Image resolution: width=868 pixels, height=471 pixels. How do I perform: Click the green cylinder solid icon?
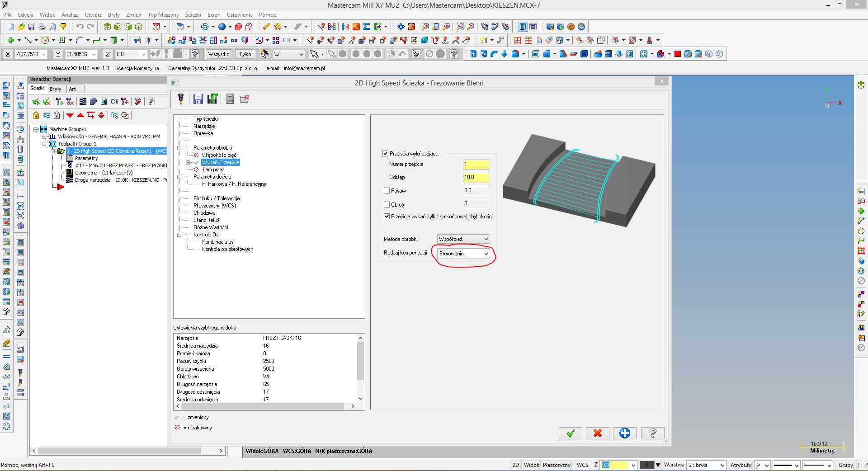click(x=114, y=40)
